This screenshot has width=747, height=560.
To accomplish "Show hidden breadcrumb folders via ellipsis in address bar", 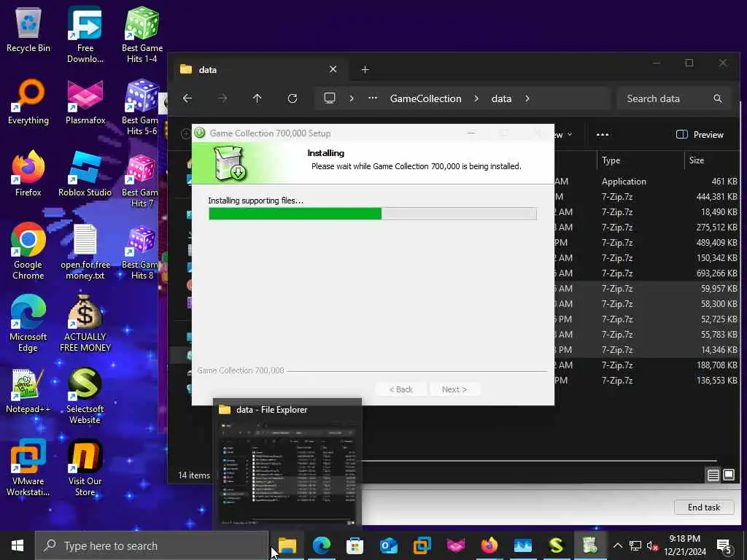I will 373,98.
